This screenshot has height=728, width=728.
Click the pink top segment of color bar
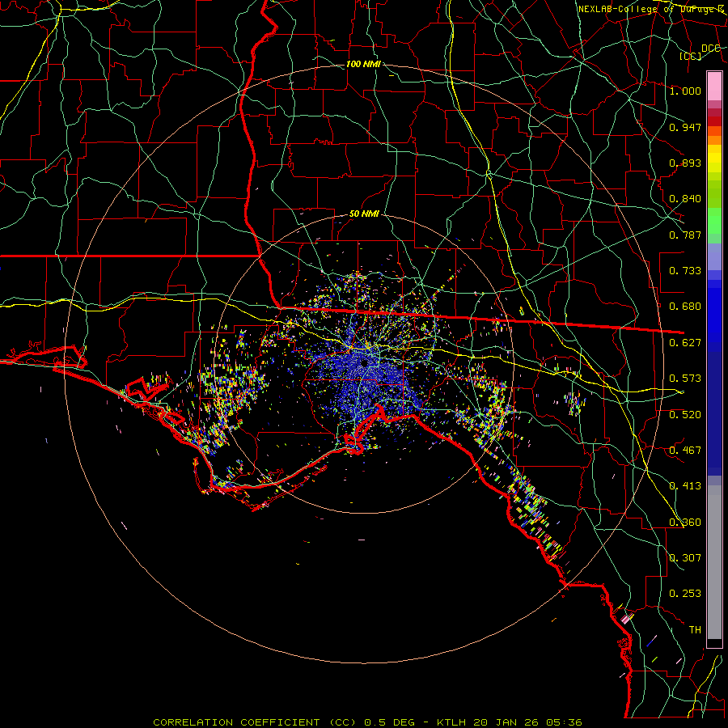click(714, 87)
